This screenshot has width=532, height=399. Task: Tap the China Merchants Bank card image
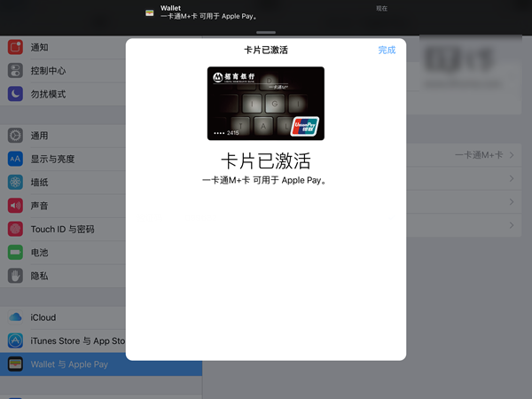[x=266, y=104]
